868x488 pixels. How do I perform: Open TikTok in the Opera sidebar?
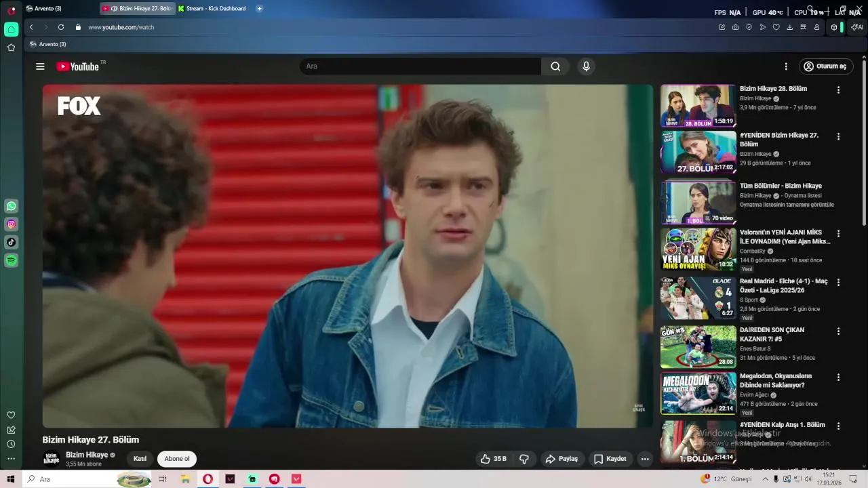click(12, 242)
